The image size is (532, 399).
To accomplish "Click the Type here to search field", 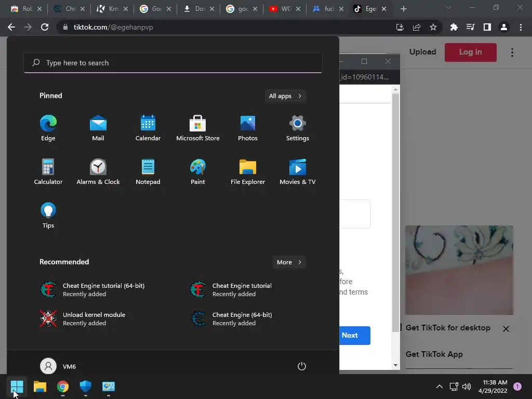I will coord(172,63).
